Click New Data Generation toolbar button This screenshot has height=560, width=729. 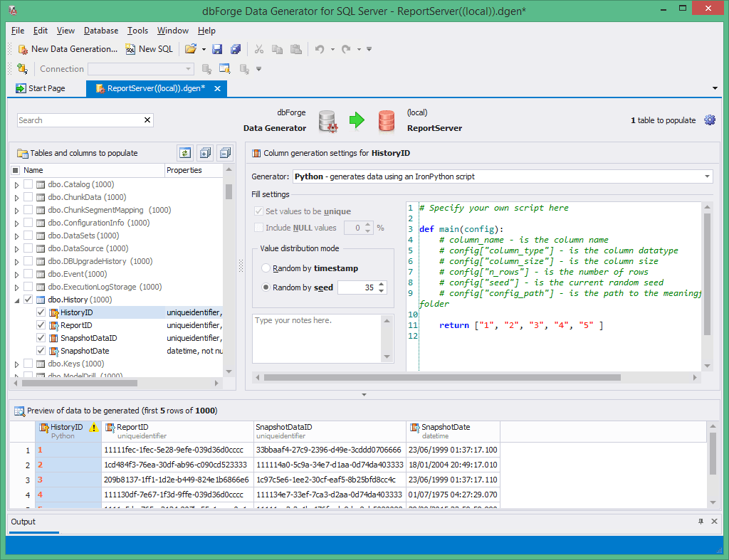pyautogui.click(x=68, y=49)
